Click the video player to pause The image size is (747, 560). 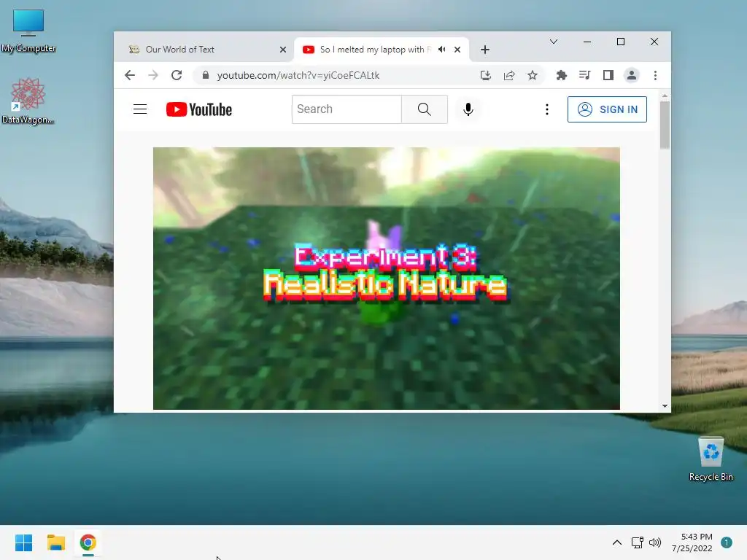point(387,278)
